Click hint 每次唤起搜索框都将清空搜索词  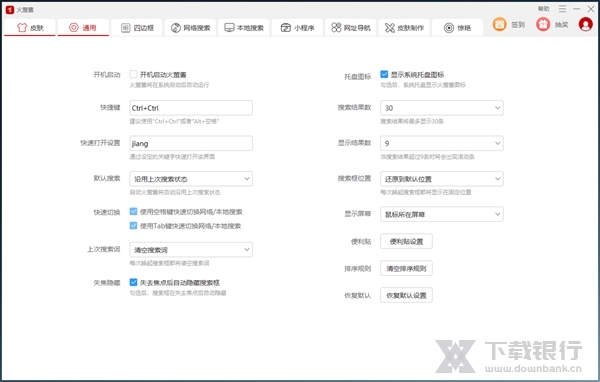[169, 263]
